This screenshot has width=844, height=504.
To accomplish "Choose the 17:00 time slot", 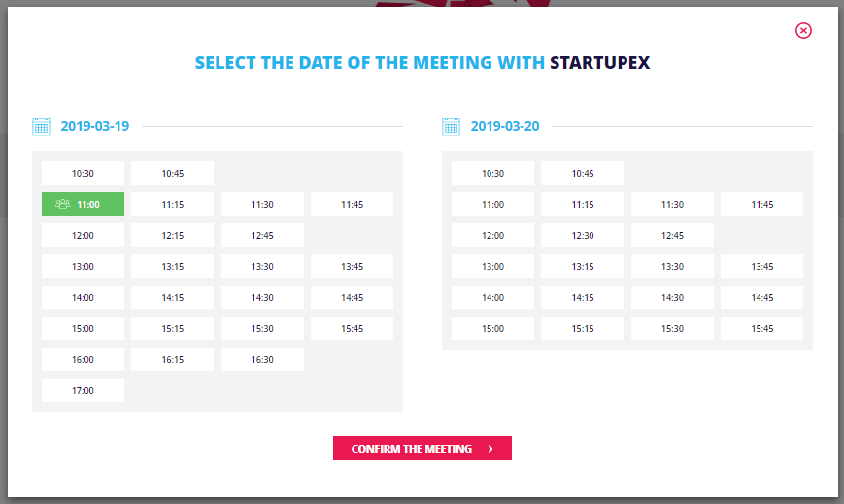I will pyautogui.click(x=83, y=390).
